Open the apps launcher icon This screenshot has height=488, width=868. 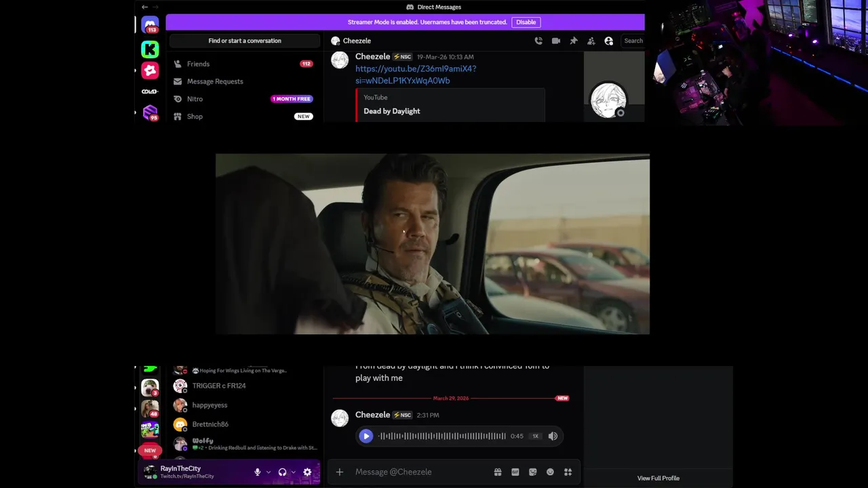click(x=568, y=472)
